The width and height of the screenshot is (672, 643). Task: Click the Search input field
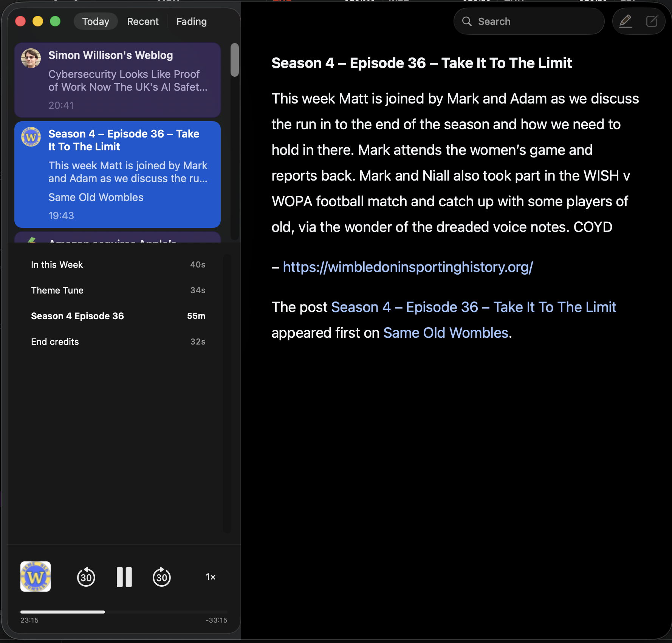(529, 21)
